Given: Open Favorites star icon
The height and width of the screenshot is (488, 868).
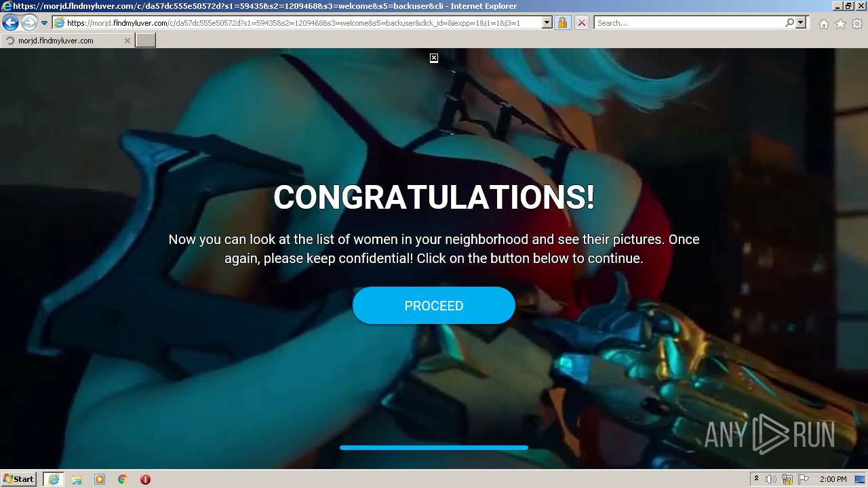Looking at the screenshot, I should pos(840,24).
